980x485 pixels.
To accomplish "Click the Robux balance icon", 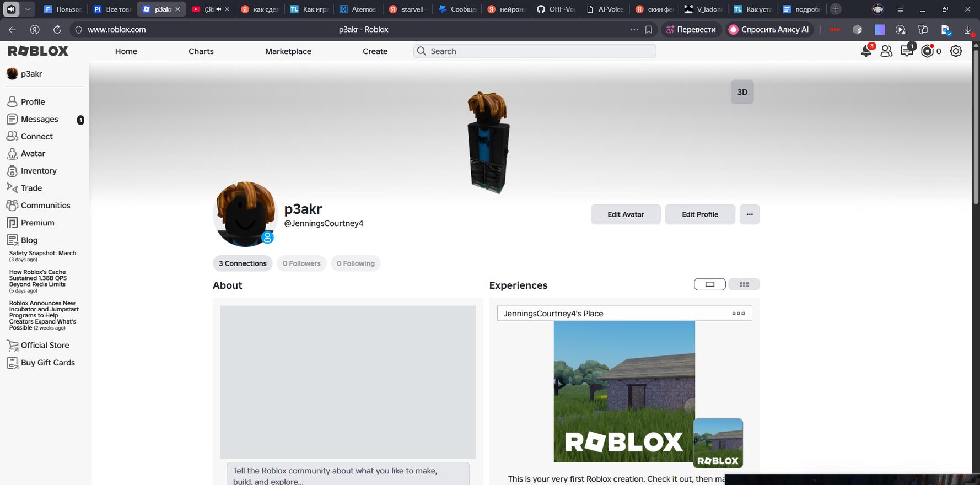I will coord(928,51).
